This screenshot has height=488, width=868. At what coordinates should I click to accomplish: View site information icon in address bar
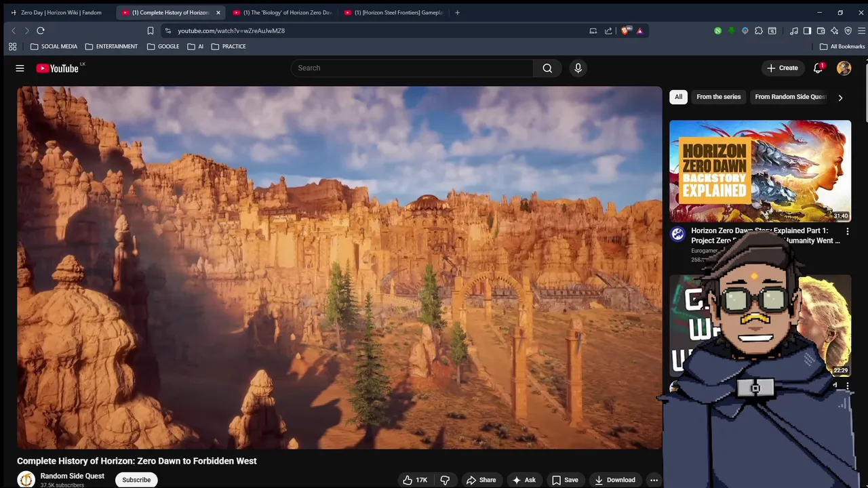pos(168,30)
